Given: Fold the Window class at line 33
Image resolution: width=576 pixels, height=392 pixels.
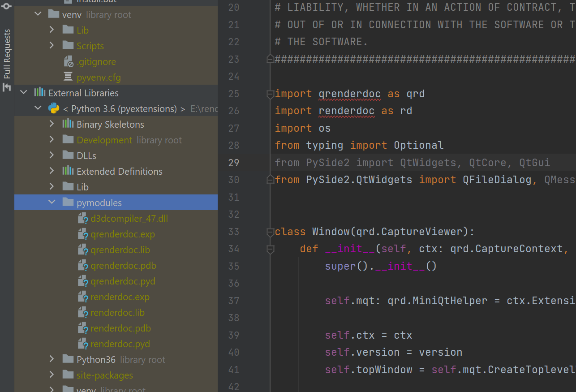Looking at the screenshot, I should 270,232.
